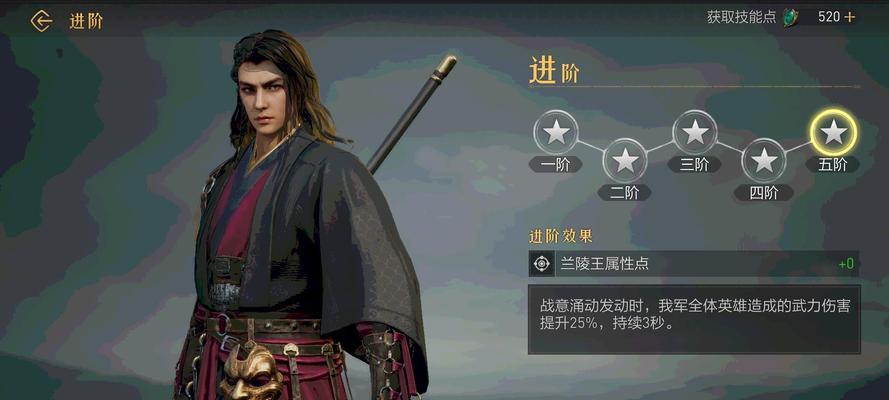Click the 进阶 page title at top
The height and width of the screenshot is (400, 889).
(x=86, y=22)
